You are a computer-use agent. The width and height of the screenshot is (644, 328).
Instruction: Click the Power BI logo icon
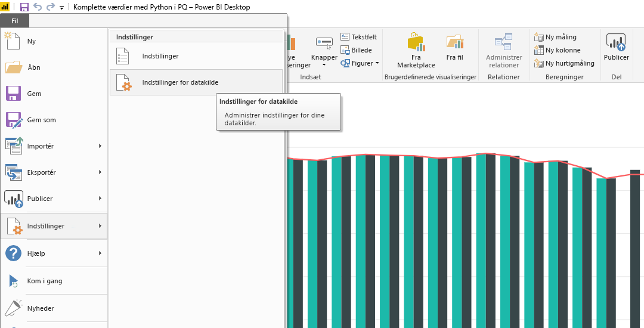point(5,7)
